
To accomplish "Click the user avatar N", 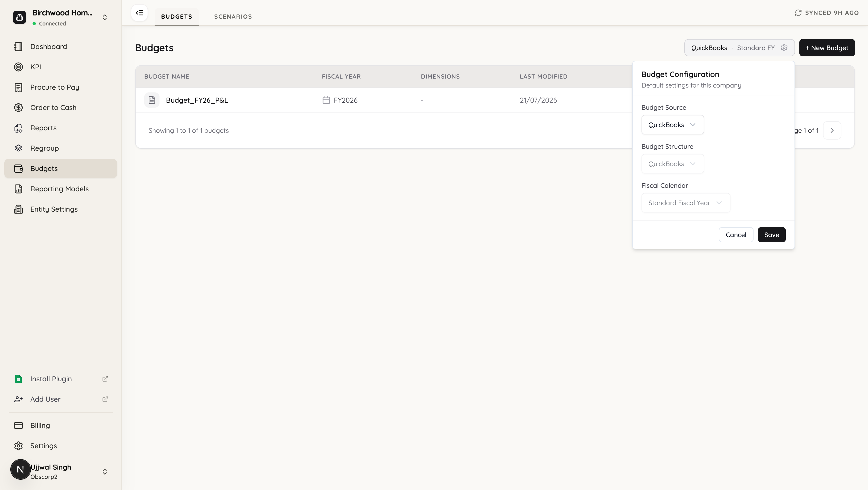I will (x=20, y=469).
